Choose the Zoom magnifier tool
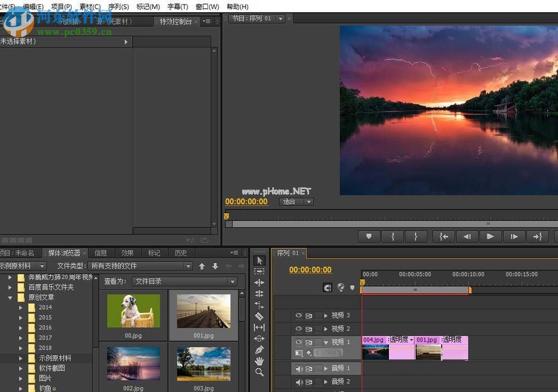 (x=259, y=372)
